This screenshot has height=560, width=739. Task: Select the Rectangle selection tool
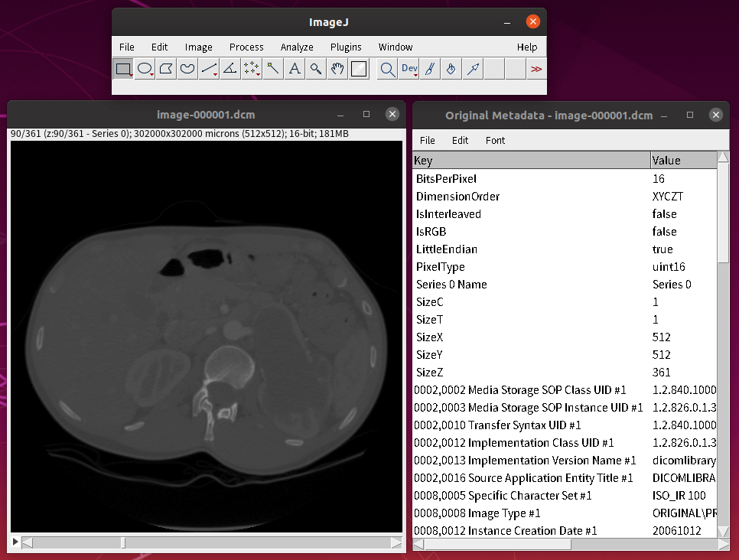point(123,69)
